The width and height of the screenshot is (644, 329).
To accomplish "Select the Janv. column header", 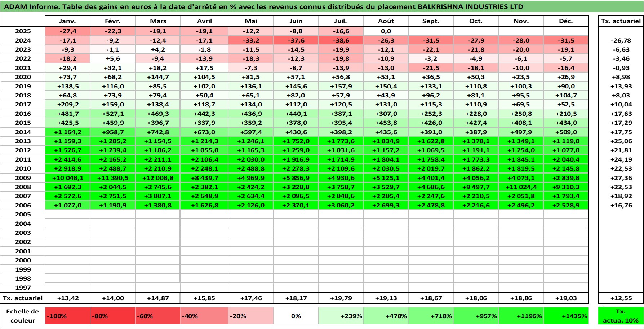I will point(67,21).
